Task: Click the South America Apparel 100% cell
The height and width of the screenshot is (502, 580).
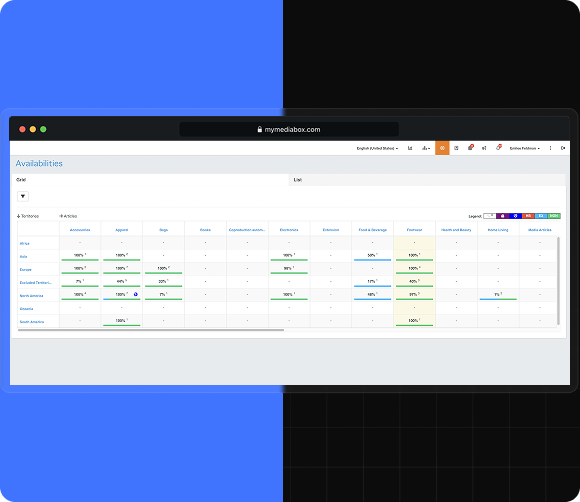Action: 122,321
